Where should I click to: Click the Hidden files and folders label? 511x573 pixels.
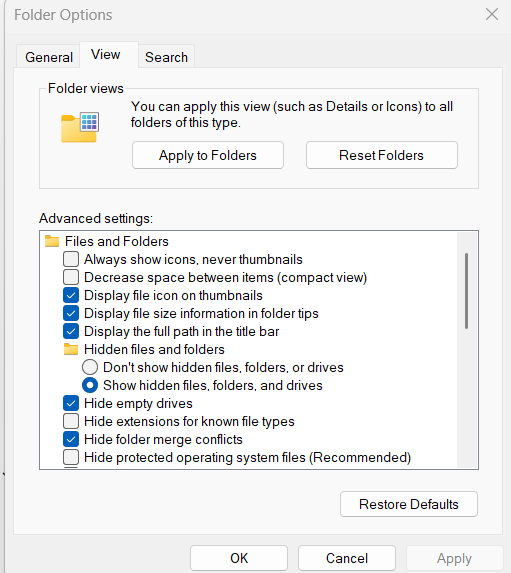click(154, 349)
